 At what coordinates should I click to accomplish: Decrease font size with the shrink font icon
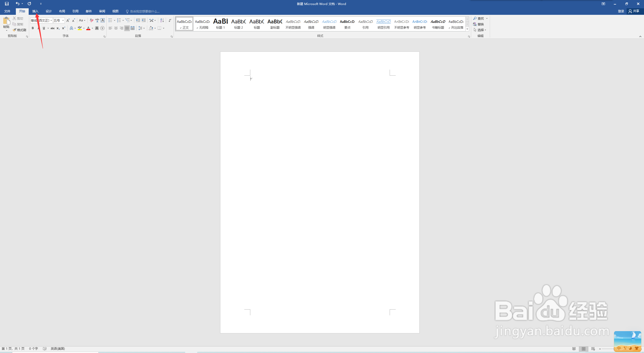pyautogui.click(x=73, y=20)
